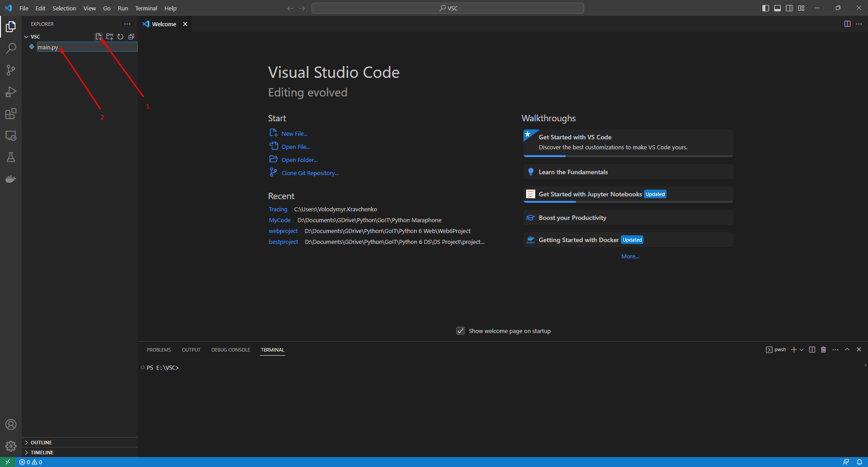Viewport: 868px width, 467px height.
Task: Click More... walkthroughs link
Action: [x=630, y=256]
